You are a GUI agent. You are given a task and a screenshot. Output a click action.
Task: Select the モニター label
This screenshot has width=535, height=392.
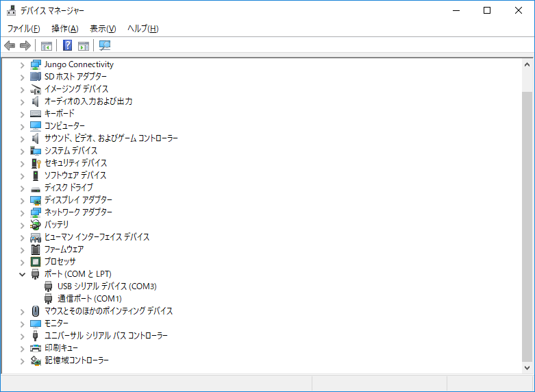(57, 323)
